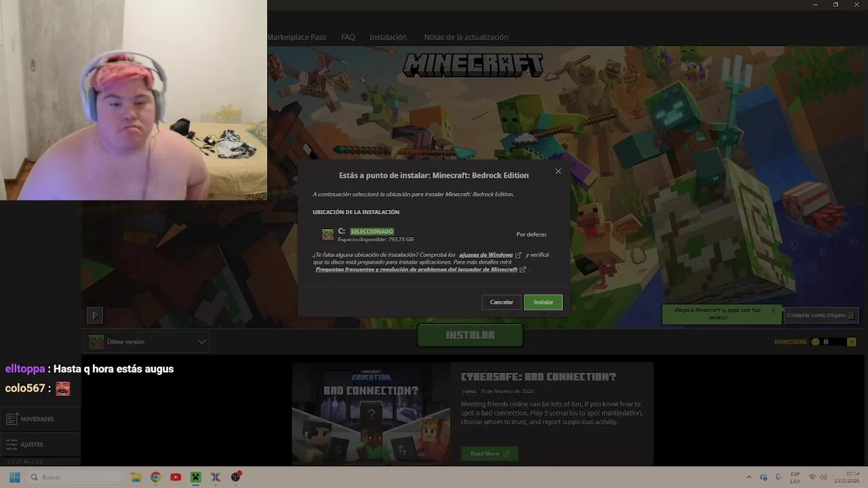This screenshot has height=488, width=868.
Task: Click elltoppa chat username
Action: coord(25,369)
